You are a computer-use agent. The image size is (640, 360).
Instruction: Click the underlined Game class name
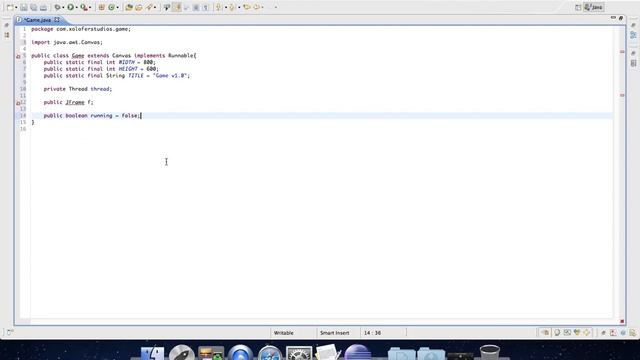click(x=78, y=56)
